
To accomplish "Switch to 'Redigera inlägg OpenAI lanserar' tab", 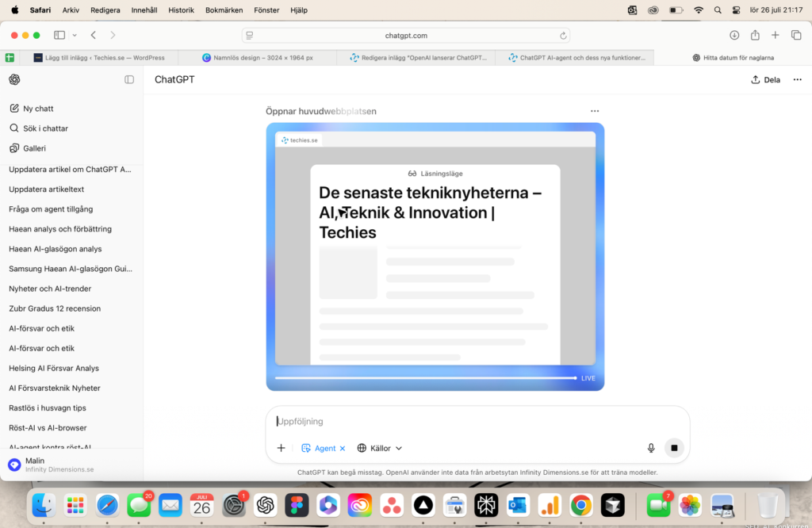I will coord(416,58).
